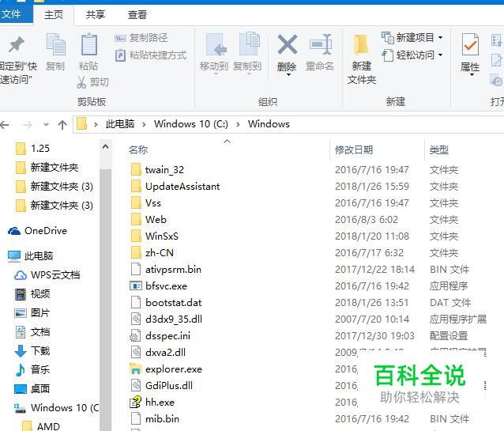504x431 pixels.
Task: Expand the Properties (属性) dropdown arrow
Action: point(472,75)
